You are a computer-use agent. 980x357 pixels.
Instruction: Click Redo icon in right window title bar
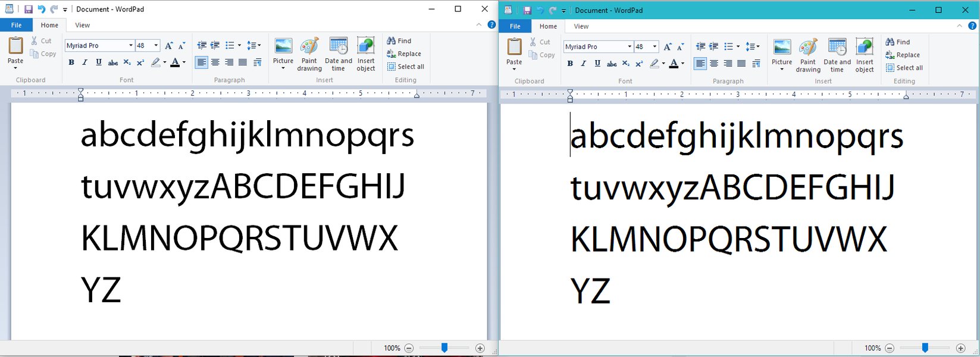(x=553, y=11)
